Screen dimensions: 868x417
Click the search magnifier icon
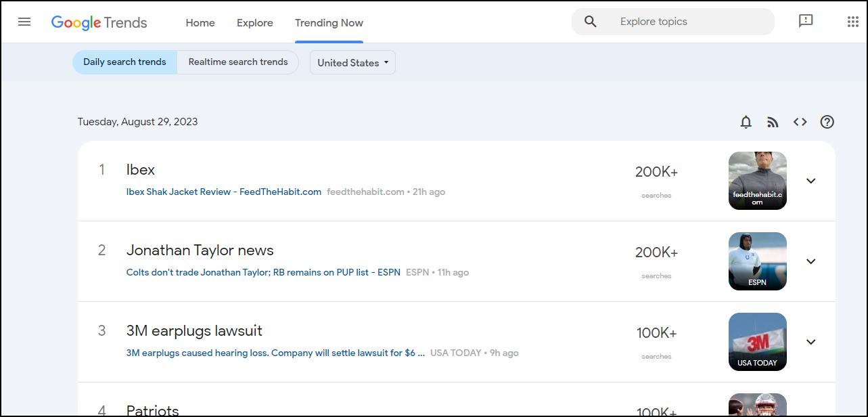tap(591, 22)
